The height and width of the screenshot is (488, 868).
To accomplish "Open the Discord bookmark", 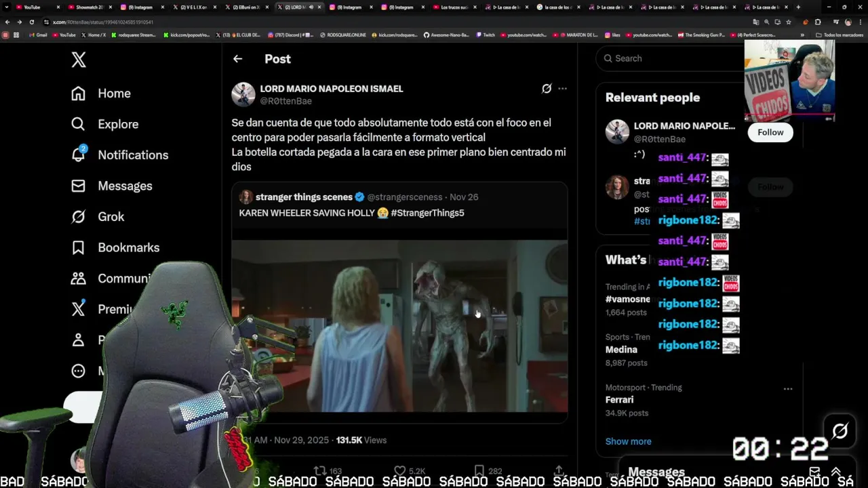I will click(x=291, y=35).
